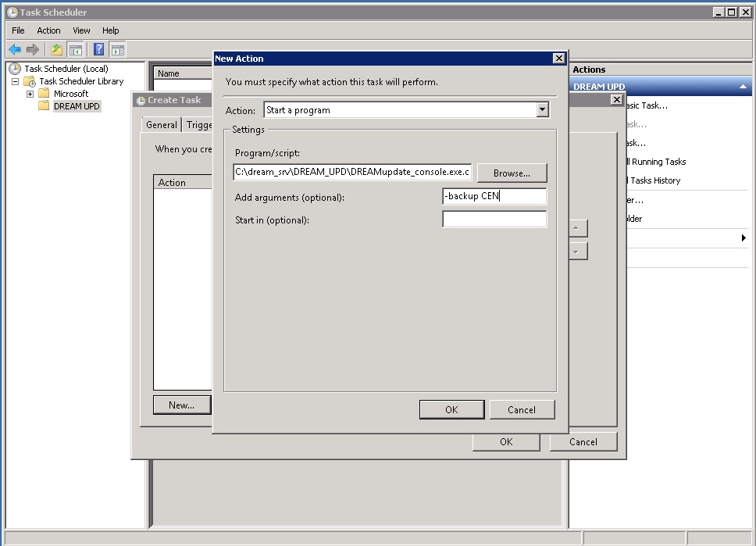Click the Task Scheduler (Local) clock icon
Image resolution: width=756 pixels, height=546 pixels.
pyautogui.click(x=15, y=69)
